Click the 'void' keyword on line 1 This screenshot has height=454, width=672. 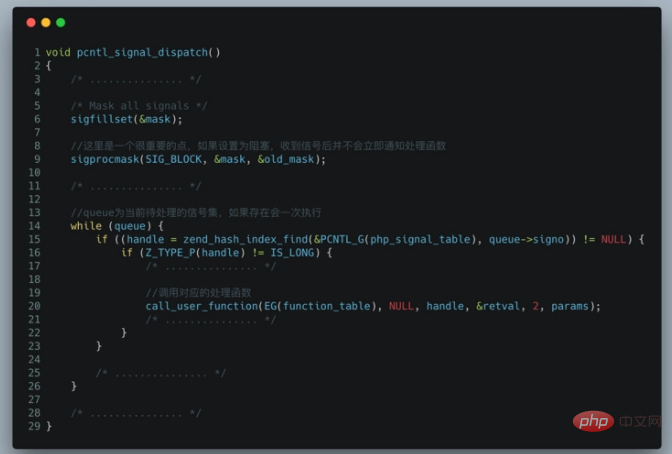pos(58,53)
